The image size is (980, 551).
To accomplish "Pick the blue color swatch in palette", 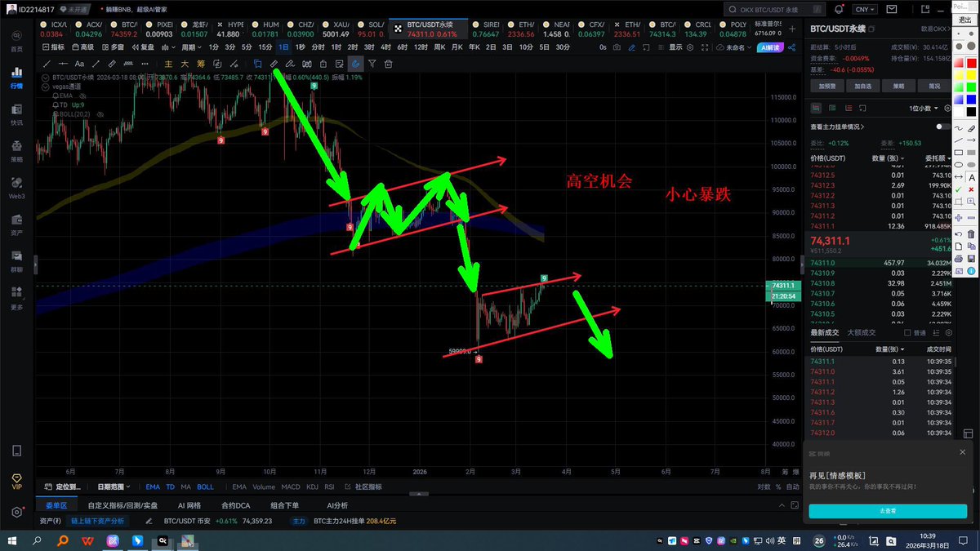I will click(x=971, y=99).
